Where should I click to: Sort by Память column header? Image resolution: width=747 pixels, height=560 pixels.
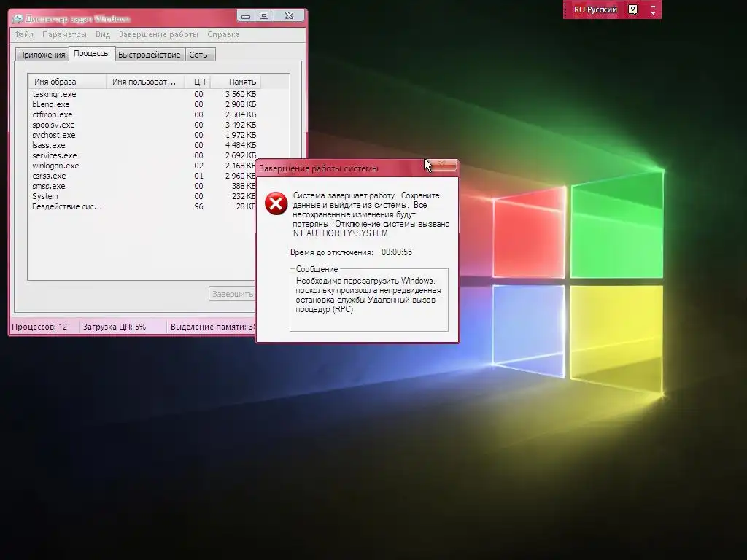click(236, 82)
